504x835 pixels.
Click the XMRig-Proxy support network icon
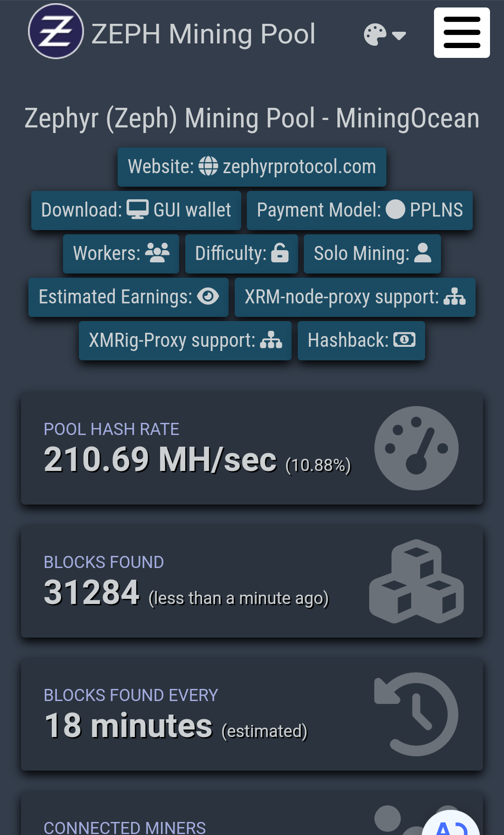[271, 340]
